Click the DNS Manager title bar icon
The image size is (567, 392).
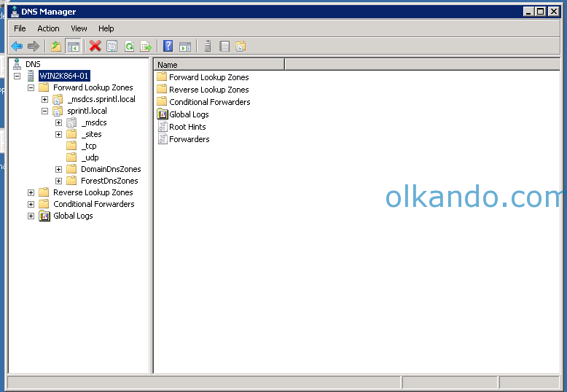coord(15,12)
